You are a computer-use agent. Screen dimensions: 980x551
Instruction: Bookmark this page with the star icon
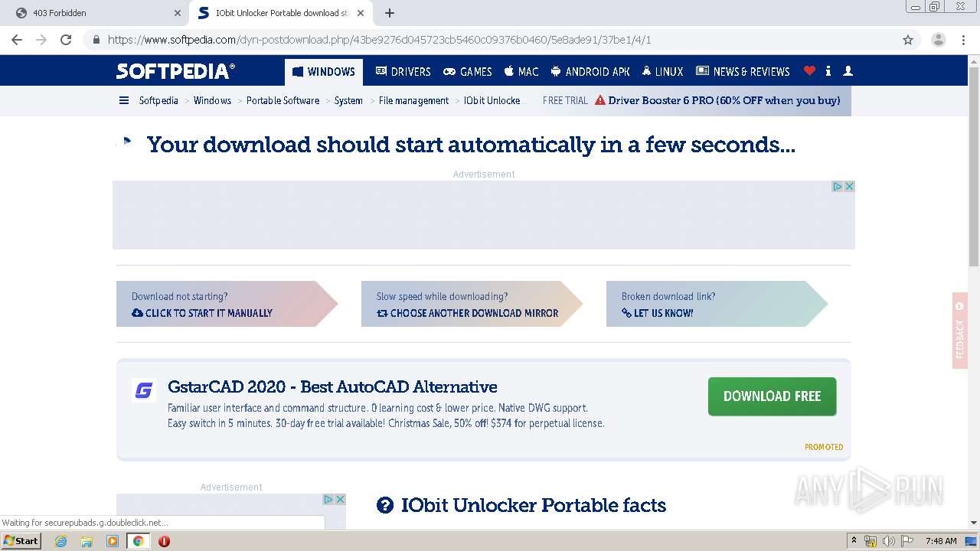908,40
